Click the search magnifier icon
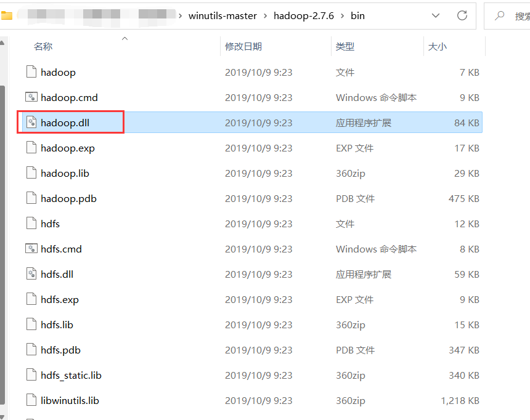Image resolution: width=530 pixels, height=420 pixels. click(x=499, y=15)
